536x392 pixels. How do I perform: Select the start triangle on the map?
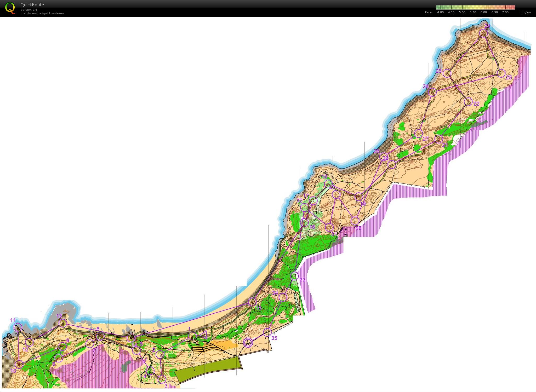point(204,335)
